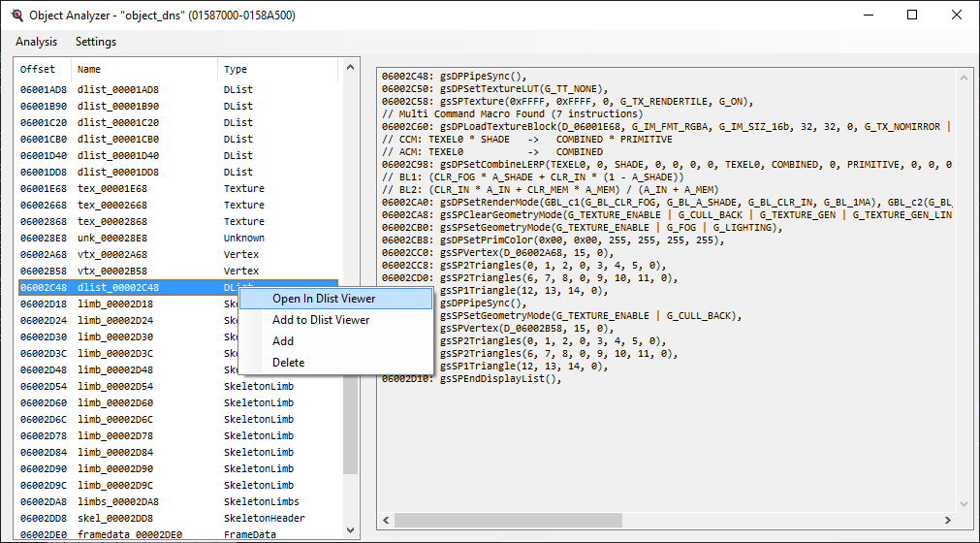Select limbs_00002DA8 SkeletonLimbs row
Screen dimensions: 980x543
[178, 502]
